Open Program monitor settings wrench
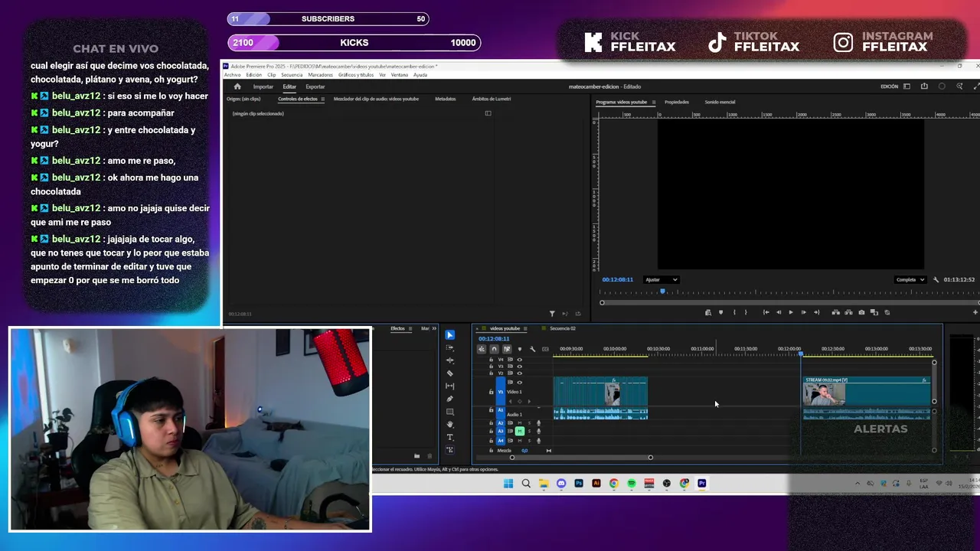This screenshot has width=980, height=551. pyautogui.click(x=936, y=280)
